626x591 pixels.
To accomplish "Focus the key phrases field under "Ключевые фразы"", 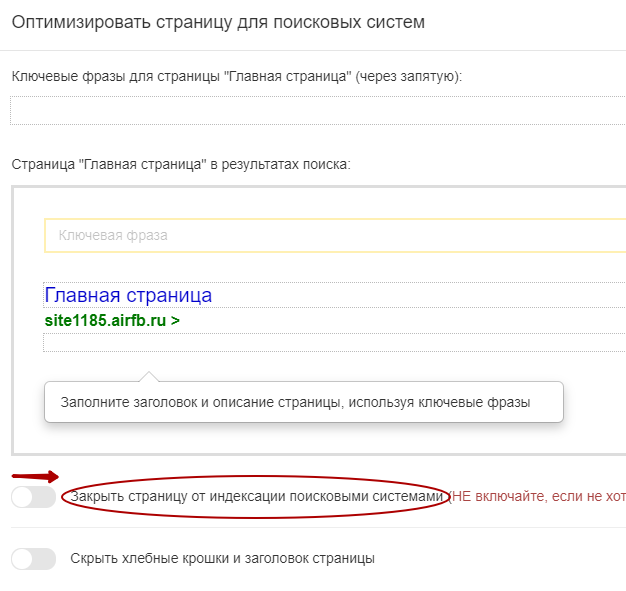I will [x=318, y=110].
